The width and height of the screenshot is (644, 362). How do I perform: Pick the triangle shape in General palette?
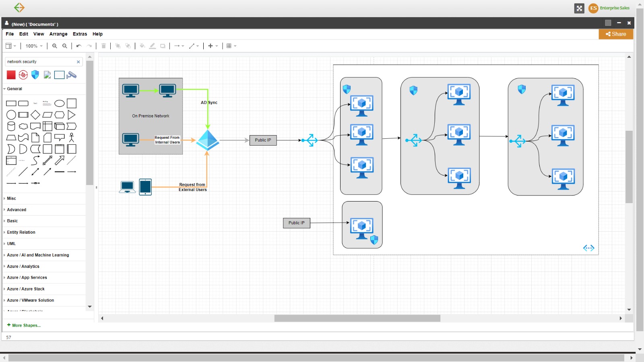click(72, 115)
